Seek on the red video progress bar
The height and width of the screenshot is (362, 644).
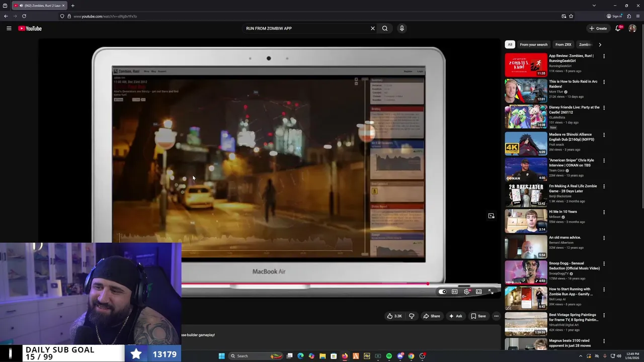pos(304,284)
